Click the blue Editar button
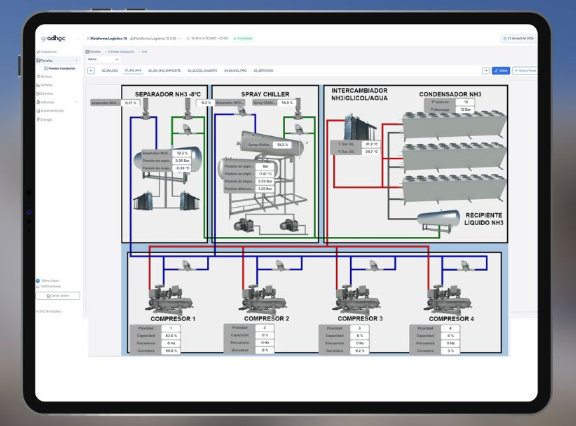 point(501,71)
